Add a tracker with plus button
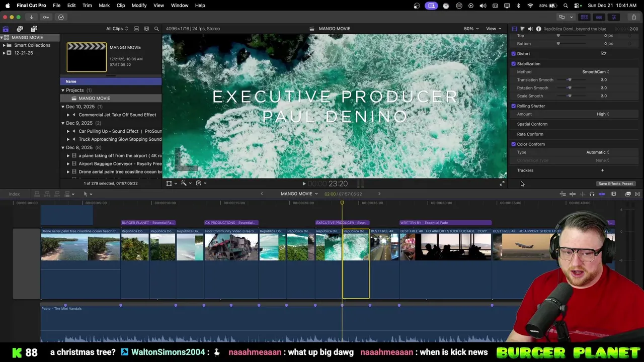 602,170
